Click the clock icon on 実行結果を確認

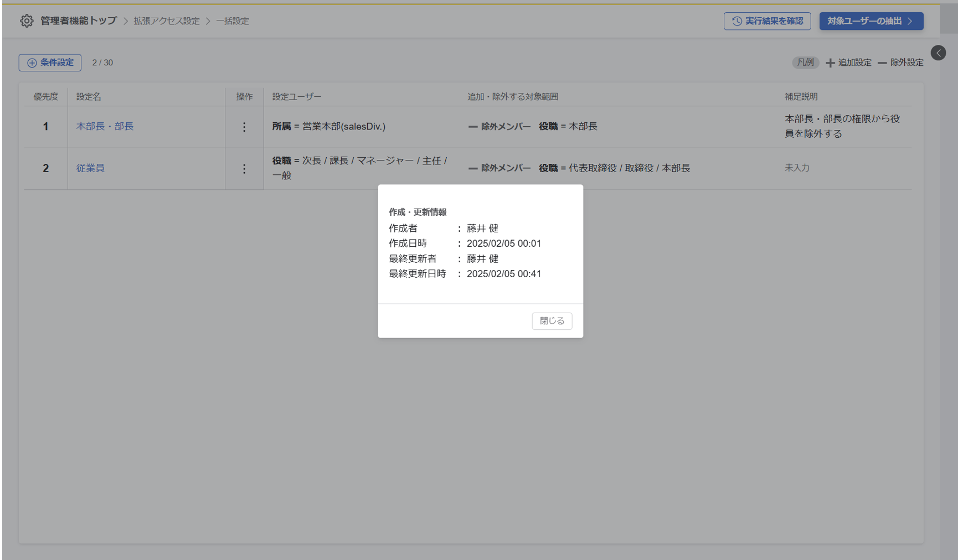coord(737,21)
